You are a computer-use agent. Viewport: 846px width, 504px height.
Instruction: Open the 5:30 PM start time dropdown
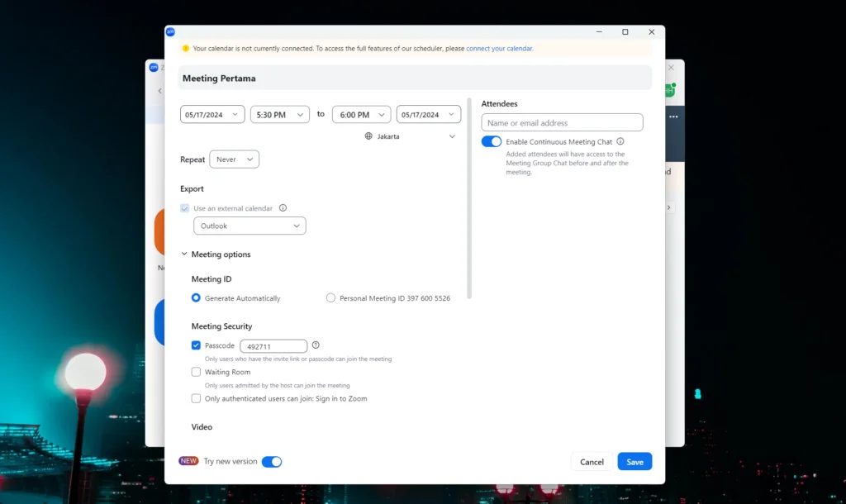(280, 115)
